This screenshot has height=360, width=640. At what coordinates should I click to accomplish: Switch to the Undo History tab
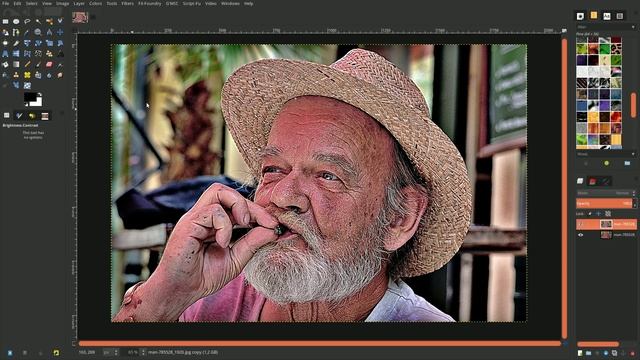click(32, 116)
